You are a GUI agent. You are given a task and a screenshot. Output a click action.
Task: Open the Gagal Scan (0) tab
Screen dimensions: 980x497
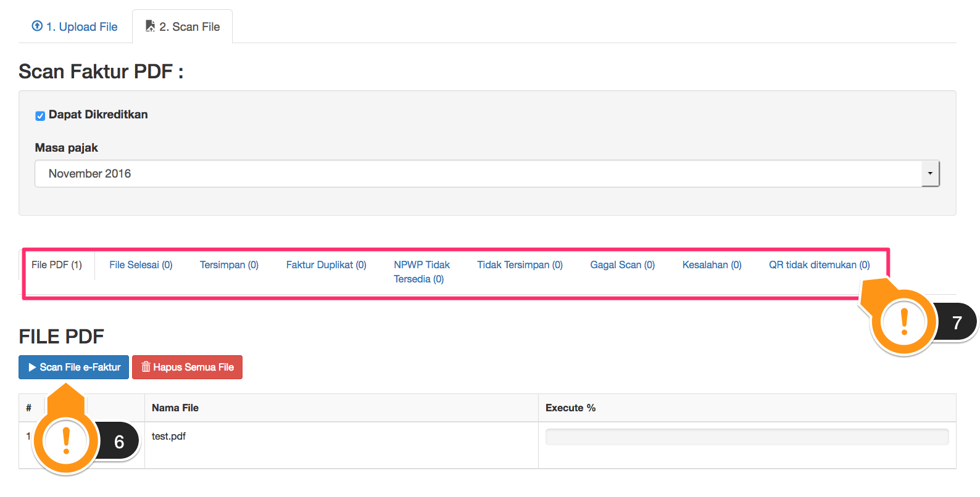[x=622, y=265]
